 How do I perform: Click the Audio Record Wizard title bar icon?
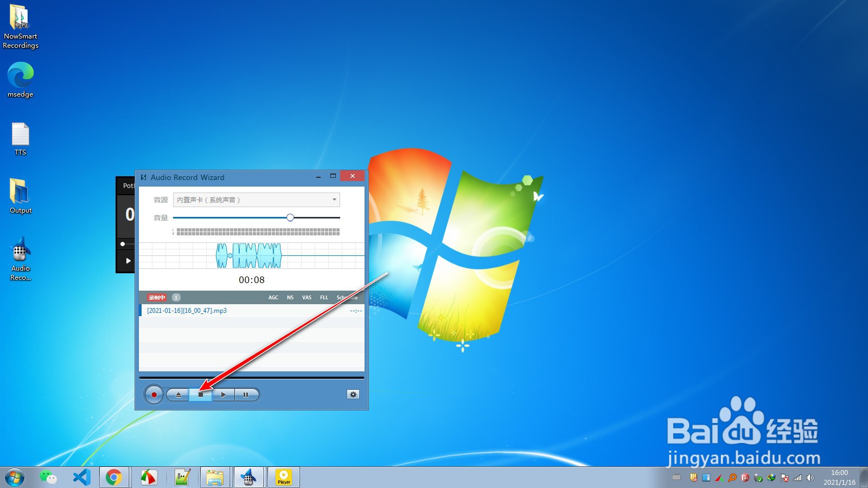click(144, 177)
